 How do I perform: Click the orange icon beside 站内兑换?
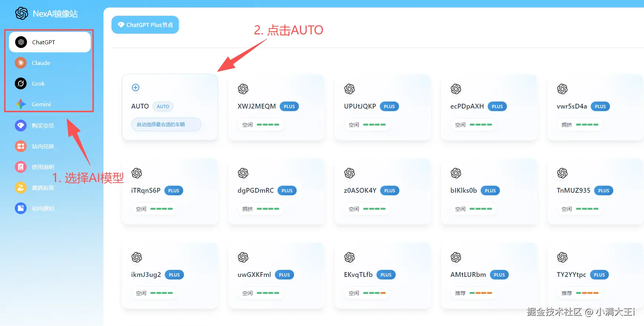[21, 146]
